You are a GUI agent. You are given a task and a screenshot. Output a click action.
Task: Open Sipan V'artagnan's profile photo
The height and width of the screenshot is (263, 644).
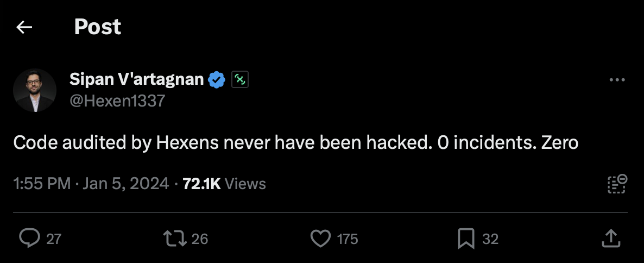(x=34, y=90)
